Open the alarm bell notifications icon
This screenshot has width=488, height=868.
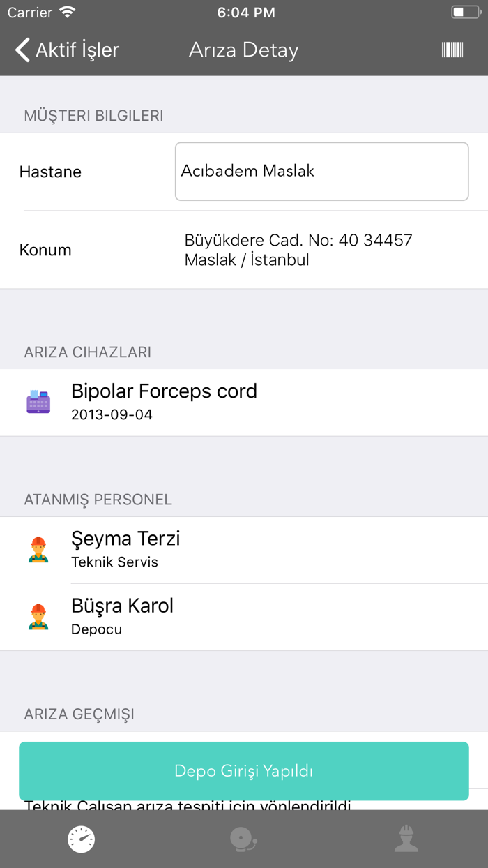point(243,839)
